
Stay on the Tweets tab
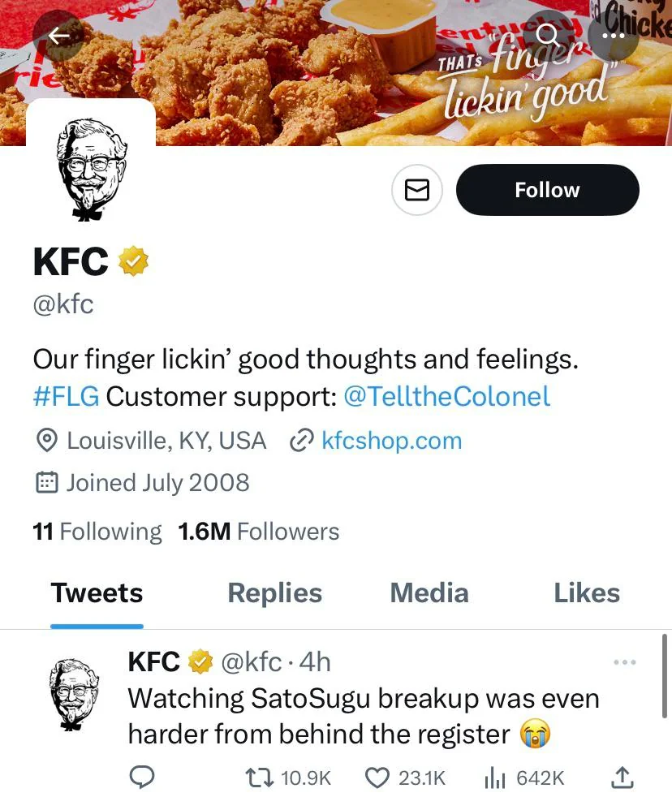[x=97, y=593]
